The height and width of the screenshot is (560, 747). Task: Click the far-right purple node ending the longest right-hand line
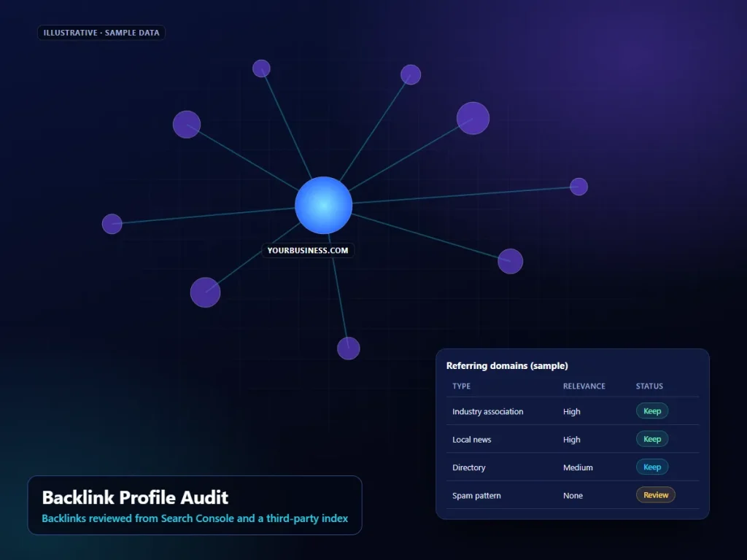click(x=578, y=187)
